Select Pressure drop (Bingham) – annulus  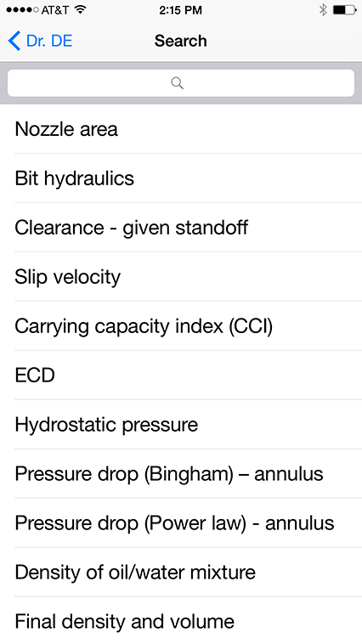click(x=181, y=474)
